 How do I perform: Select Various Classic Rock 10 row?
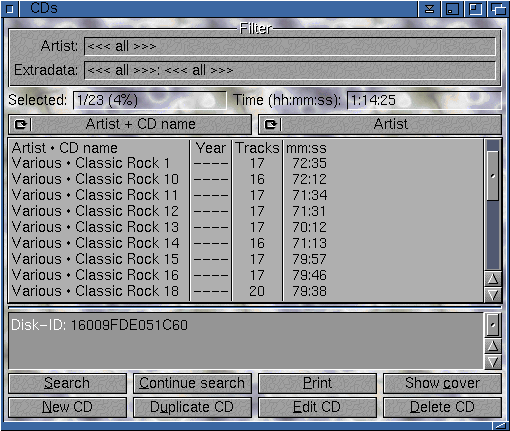point(245,179)
